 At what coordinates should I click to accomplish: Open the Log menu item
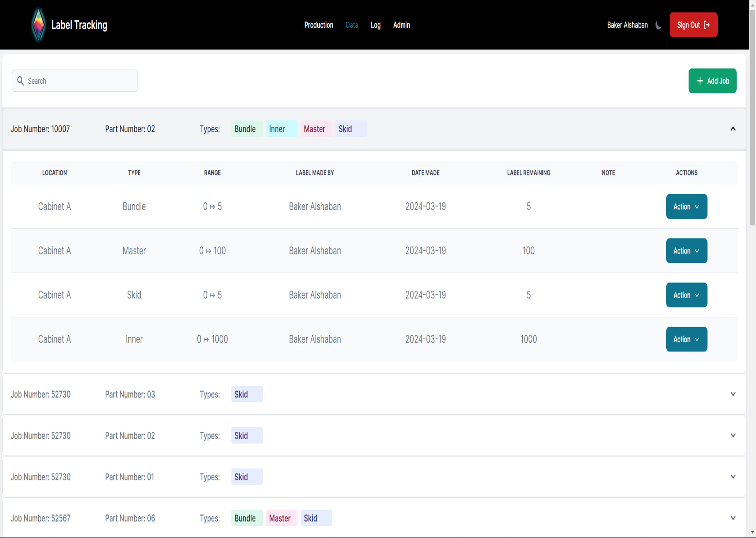(x=375, y=25)
